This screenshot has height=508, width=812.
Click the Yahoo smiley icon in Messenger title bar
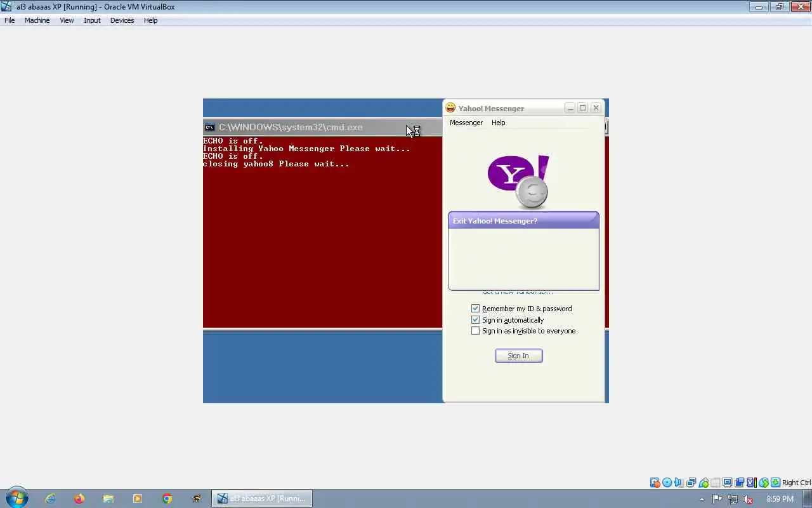(450, 108)
